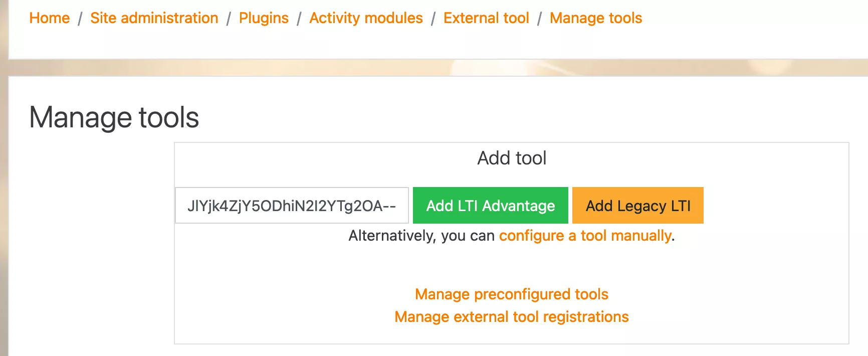Click the 'Alternatively, you can' text
The height and width of the screenshot is (356, 868).
(421, 236)
